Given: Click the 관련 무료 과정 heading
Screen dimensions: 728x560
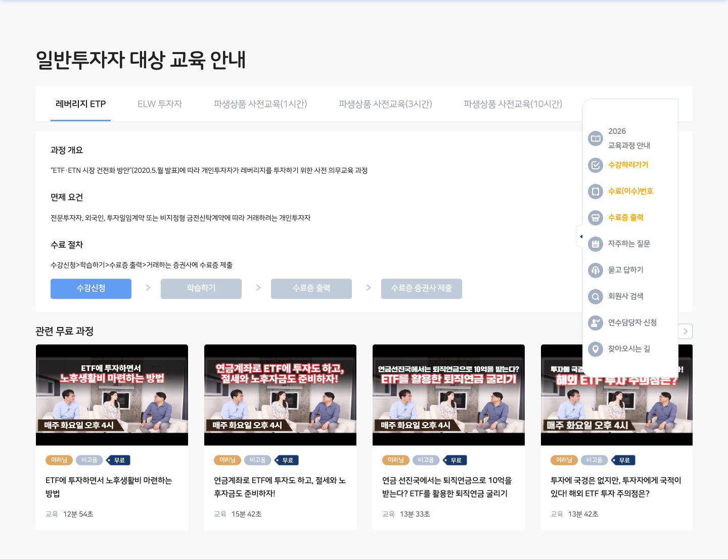Looking at the screenshot, I should pos(65,331).
